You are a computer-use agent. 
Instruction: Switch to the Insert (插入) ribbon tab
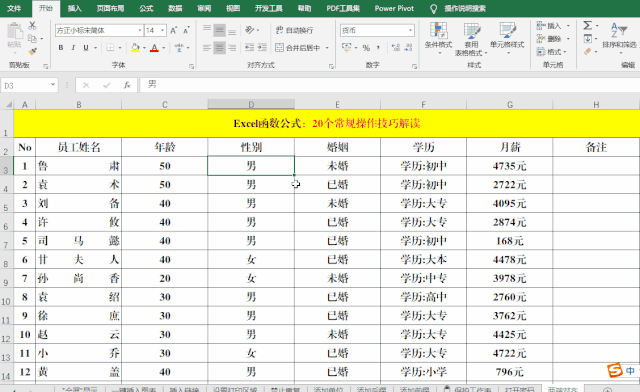[x=74, y=8]
